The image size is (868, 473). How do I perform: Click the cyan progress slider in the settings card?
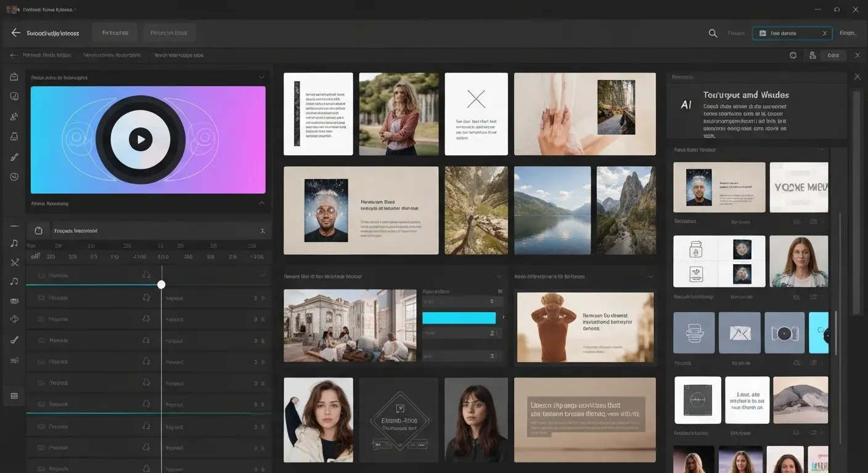click(x=459, y=317)
